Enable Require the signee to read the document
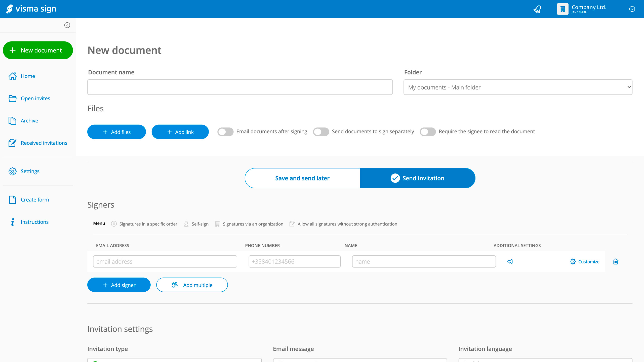The image size is (644, 362). click(428, 131)
